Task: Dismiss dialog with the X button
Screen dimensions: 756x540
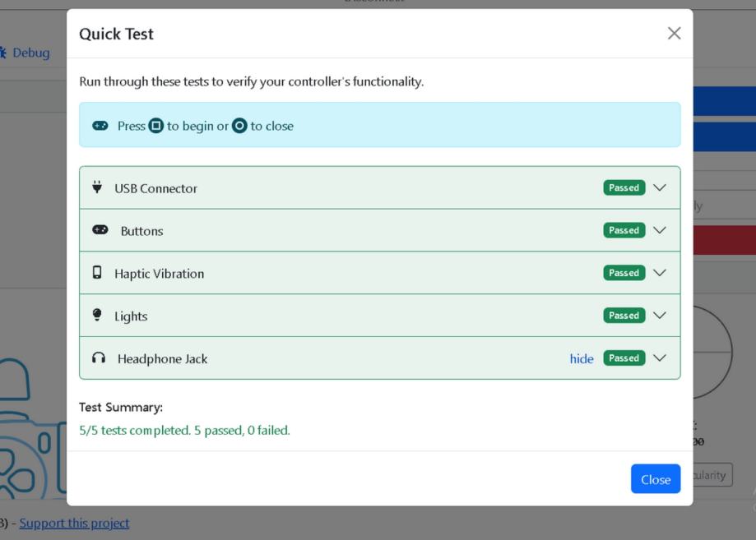Action: (x=674, y=34)
